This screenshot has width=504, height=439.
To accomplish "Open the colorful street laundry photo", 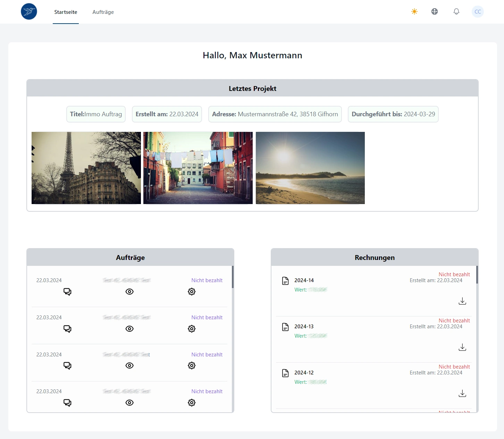I will tap(198, 168).
